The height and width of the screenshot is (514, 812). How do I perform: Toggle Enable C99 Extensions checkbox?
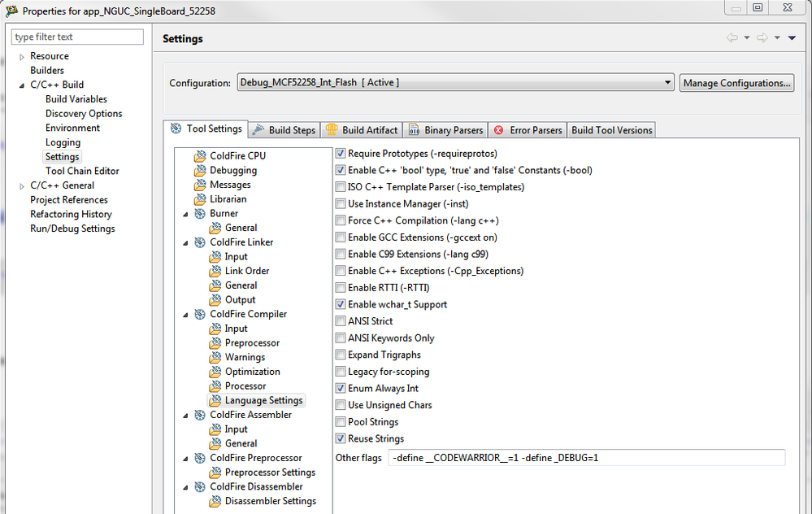click(x=341, y=255)
